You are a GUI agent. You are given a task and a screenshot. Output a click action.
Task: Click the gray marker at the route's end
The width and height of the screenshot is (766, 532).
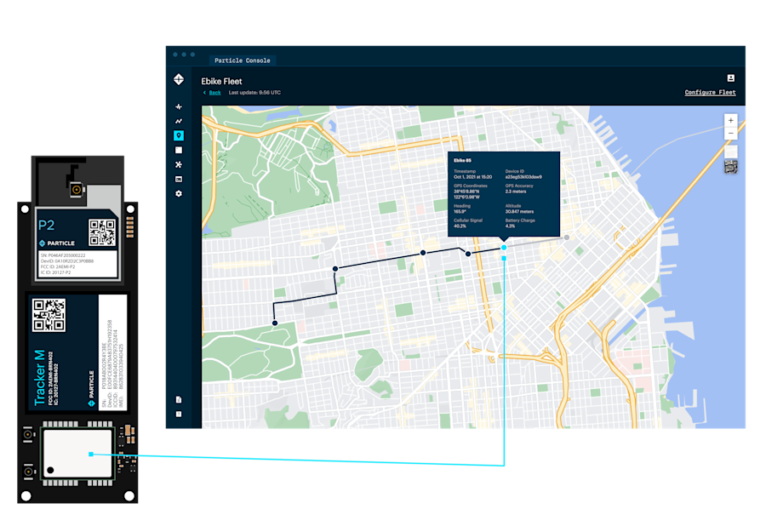[567, 237]
